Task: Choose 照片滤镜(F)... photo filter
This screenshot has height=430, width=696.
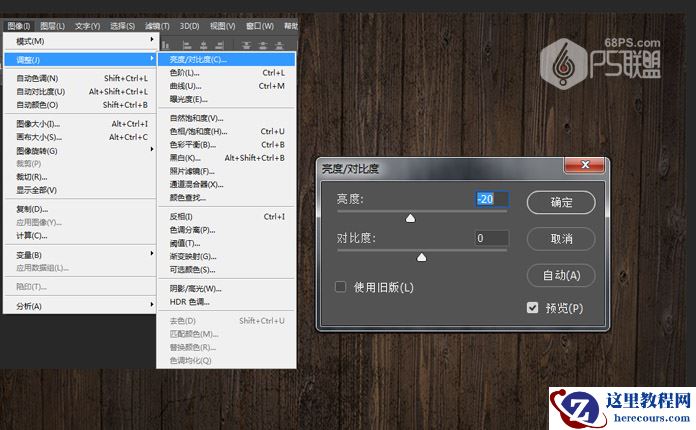Action: click(226, 171)
